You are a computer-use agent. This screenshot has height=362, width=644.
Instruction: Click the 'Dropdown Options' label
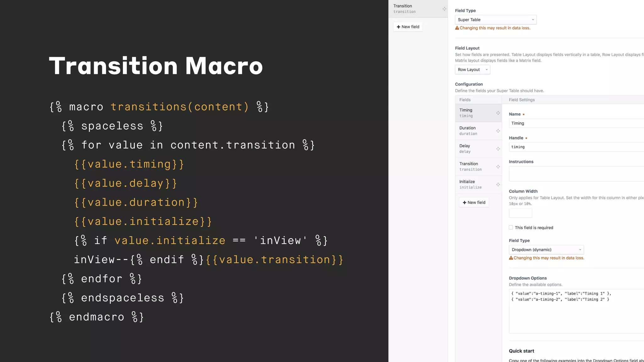point(528,278)
